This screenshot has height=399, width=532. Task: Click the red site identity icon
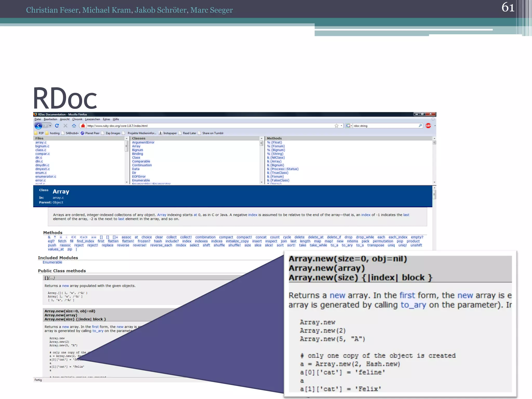[x=83, y=126]
